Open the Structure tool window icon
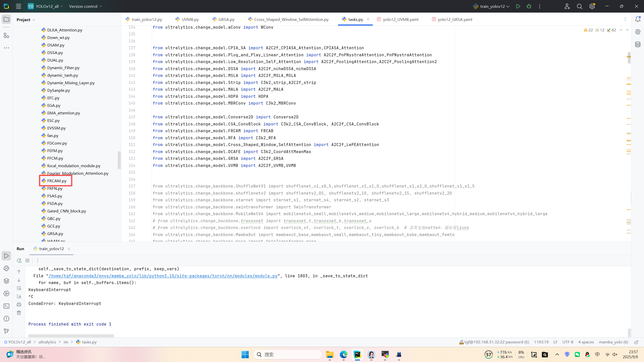 [6, 35]
